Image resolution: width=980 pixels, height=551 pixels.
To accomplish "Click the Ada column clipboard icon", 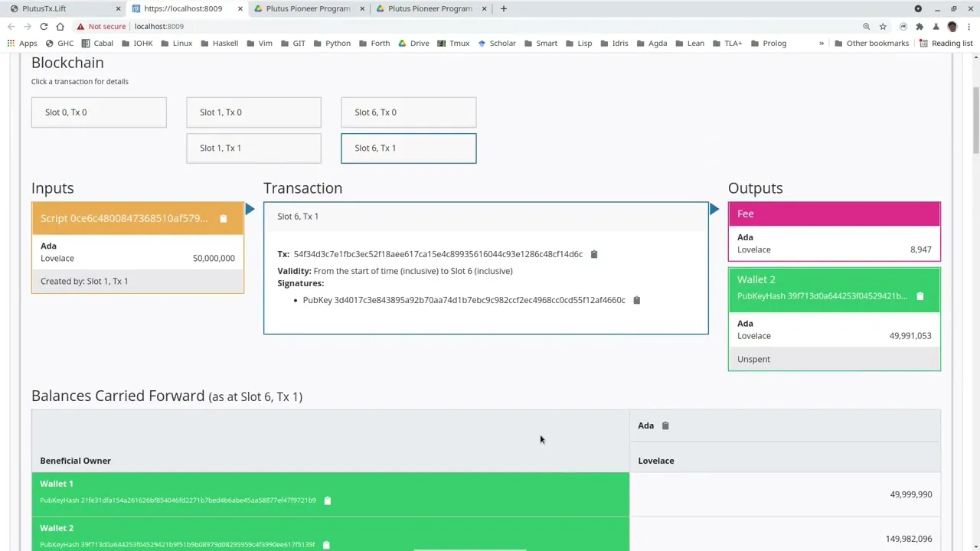I will click(665, 425).
